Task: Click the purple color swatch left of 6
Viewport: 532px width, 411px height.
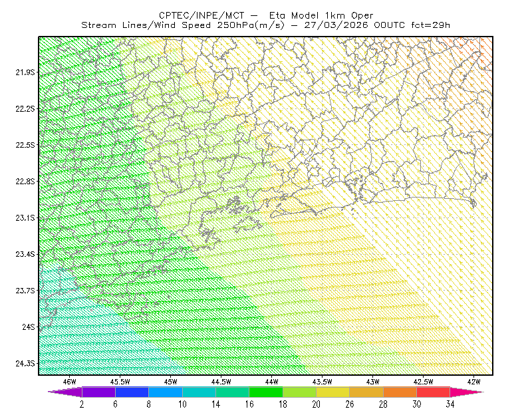Action: click(98, 392)
